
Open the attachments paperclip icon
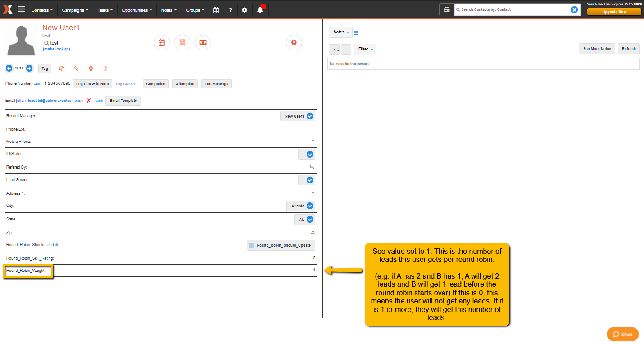click(76, 69)
